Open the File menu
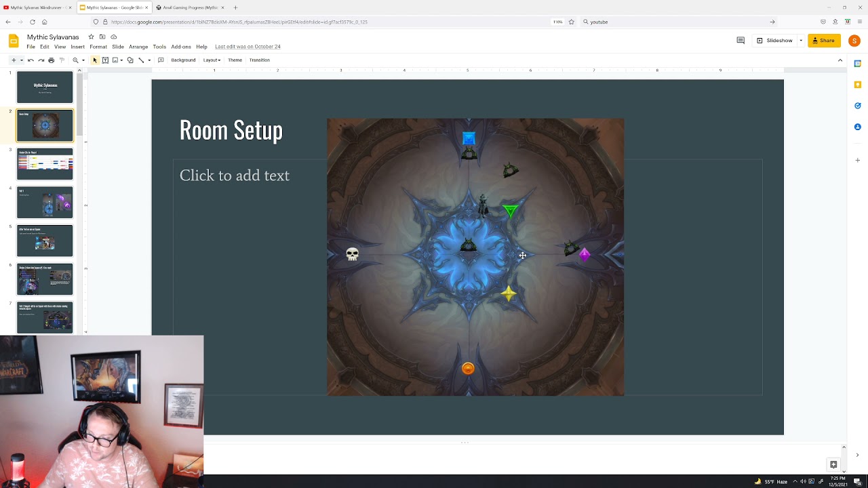The height and width of the screenshot is (488, 868). tap(31, 47)
